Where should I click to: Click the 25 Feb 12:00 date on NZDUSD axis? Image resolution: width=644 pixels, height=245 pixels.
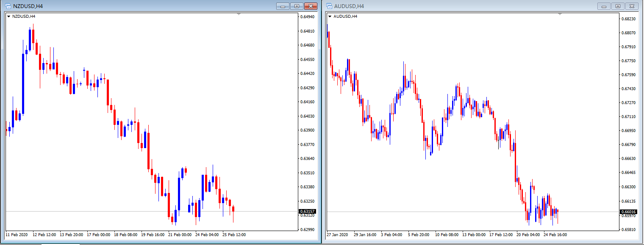pyautogui.click(x=234, y=235)
